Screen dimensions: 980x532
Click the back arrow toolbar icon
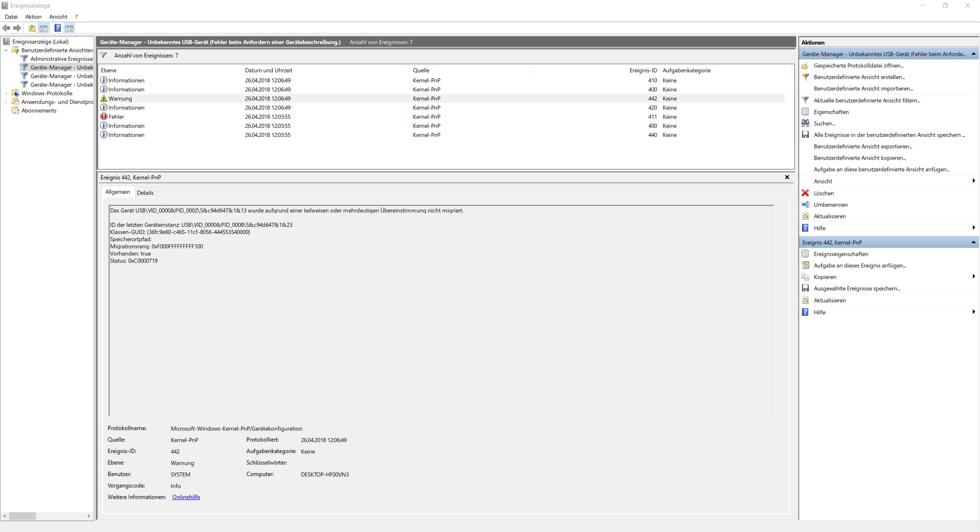6,28
